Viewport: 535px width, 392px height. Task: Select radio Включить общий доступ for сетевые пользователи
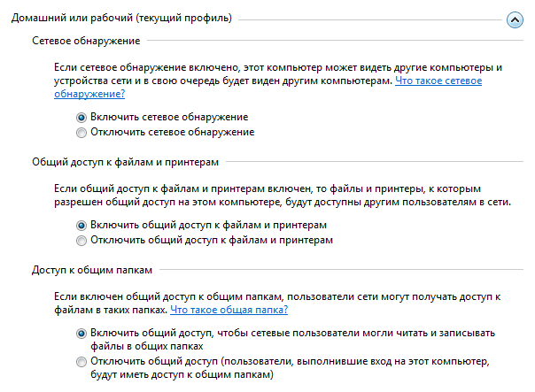[81, 333]
